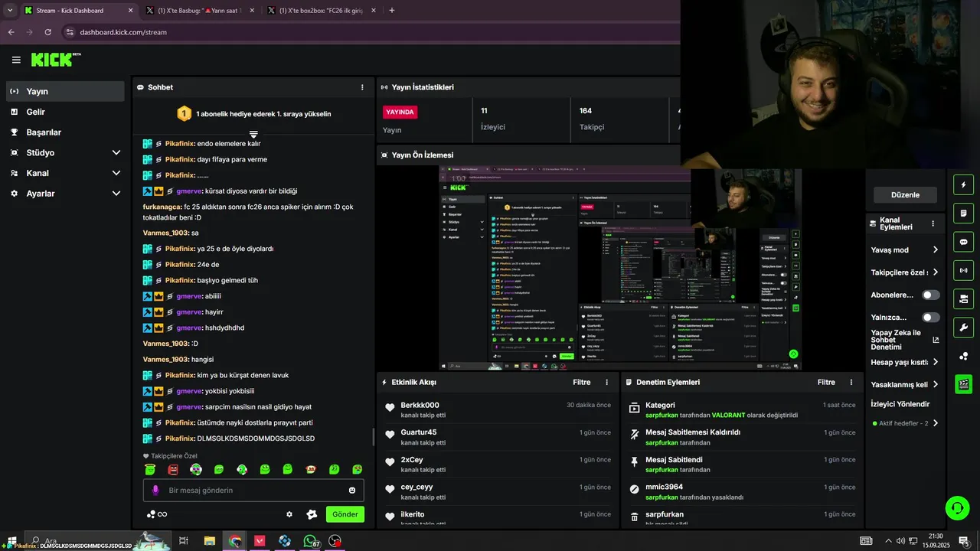Open the Etkinlik Akışı three-dot menu
The image size is (980, 551).
[607, 382]
